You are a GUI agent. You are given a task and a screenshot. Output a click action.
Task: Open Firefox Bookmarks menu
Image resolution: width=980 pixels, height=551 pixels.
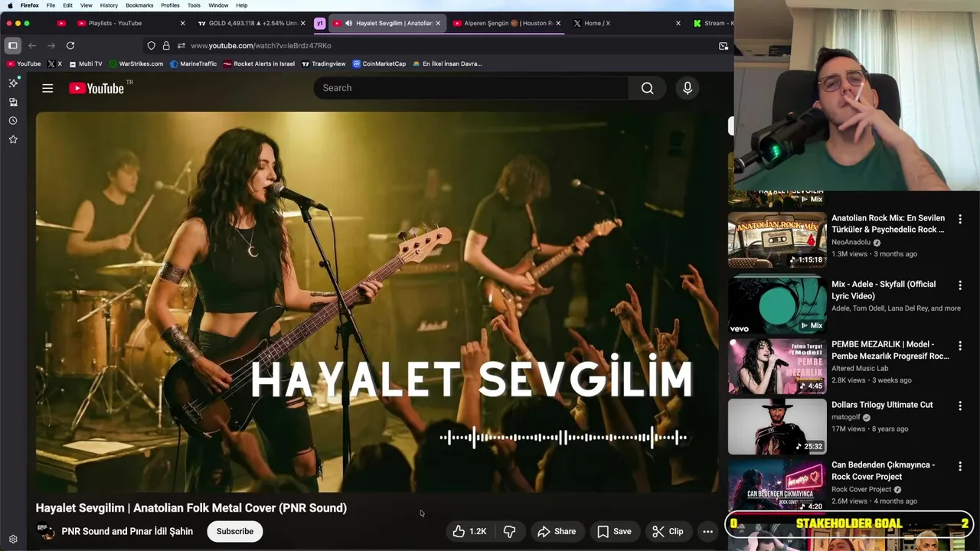point(139,5)
